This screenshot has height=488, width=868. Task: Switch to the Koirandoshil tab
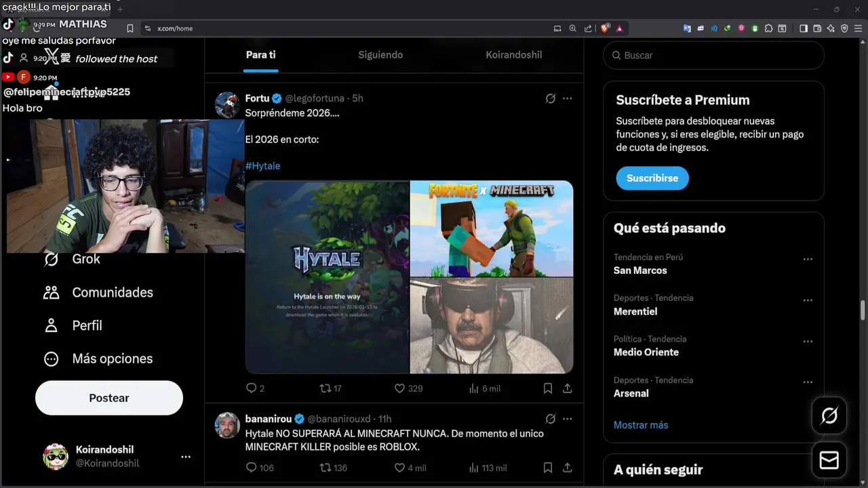[x=514, y=55]
